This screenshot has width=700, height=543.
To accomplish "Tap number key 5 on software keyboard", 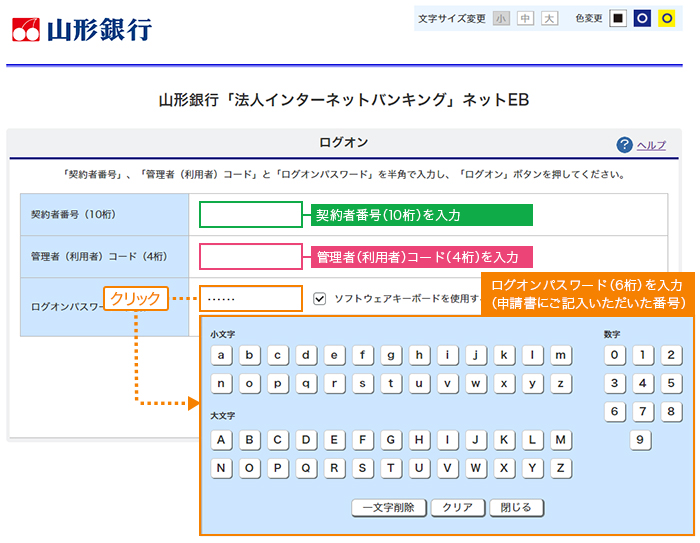I will [x=671, y=384].
